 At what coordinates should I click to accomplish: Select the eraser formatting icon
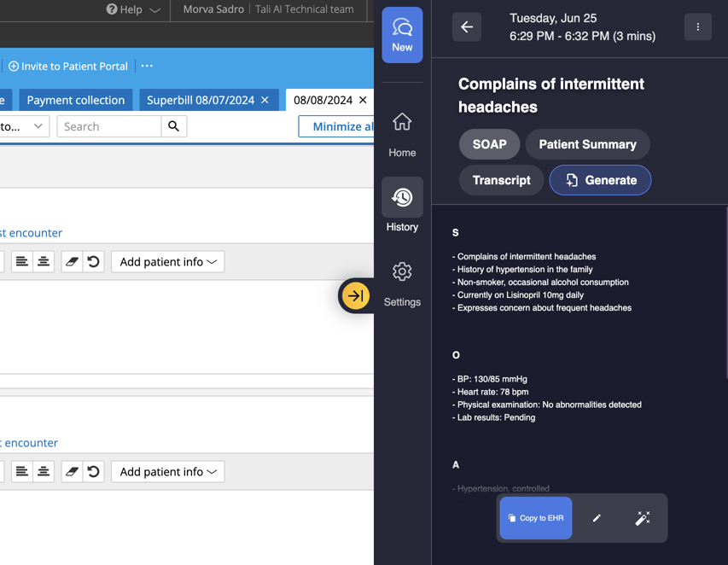[72, 262]
